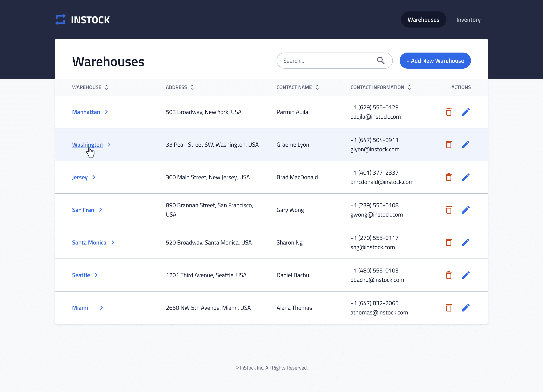Viewport: 543px width, 392px height.
Task: Select address 890 Brannan Street, San Francisco
Action: 210,210
